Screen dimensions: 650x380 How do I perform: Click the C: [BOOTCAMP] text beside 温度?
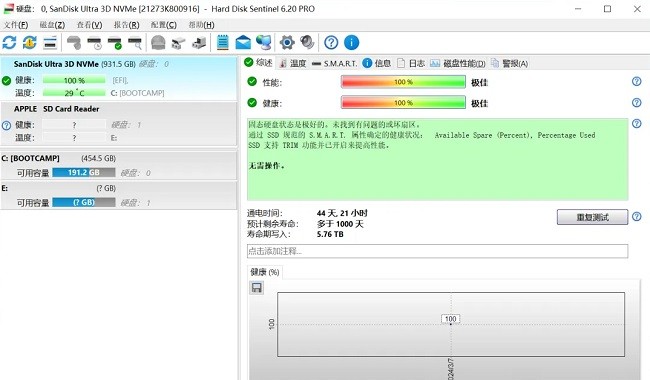pyautogui.click(x=138, y=93)
